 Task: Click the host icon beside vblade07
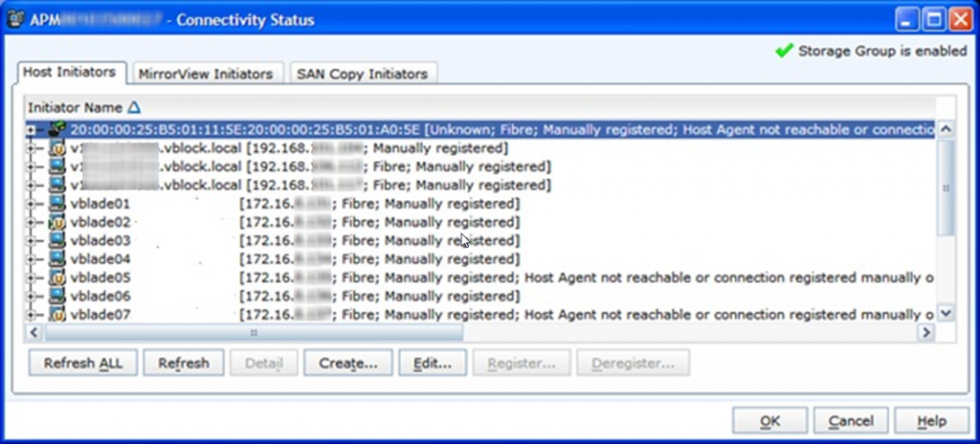[56, 314]
